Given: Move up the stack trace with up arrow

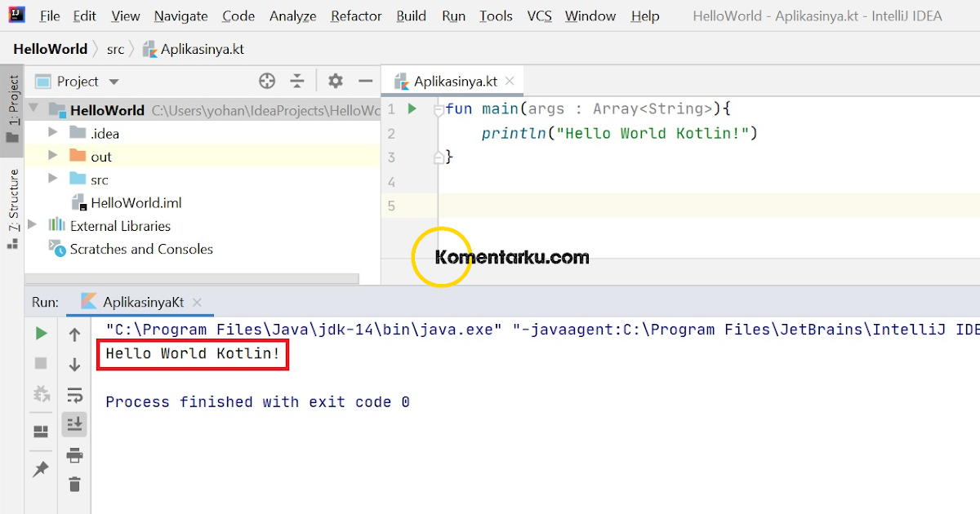Looking at the screenshot, I should point(74,335).
